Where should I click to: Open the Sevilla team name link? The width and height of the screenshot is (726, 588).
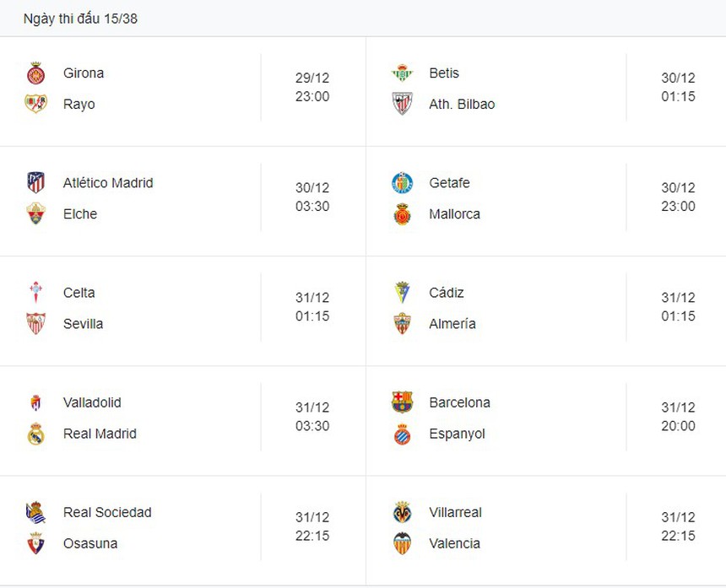point(83,324)
